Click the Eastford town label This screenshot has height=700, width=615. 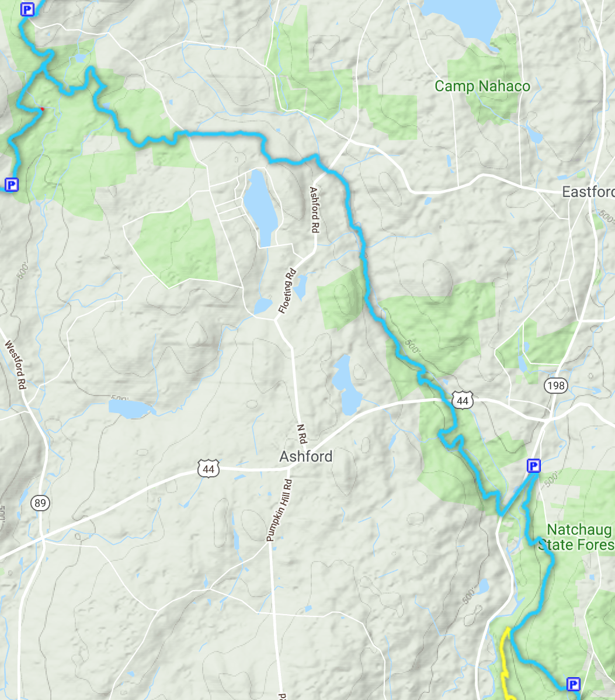click(588, 192)
